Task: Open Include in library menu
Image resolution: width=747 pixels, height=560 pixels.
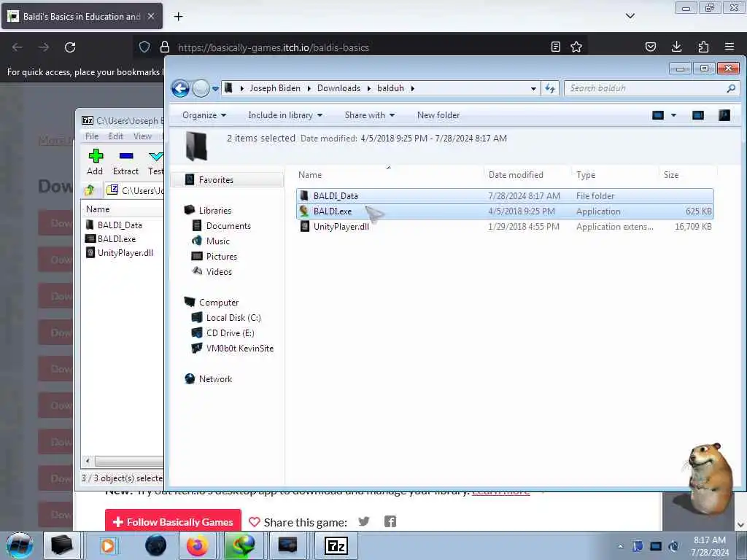Action: point(285,115)
